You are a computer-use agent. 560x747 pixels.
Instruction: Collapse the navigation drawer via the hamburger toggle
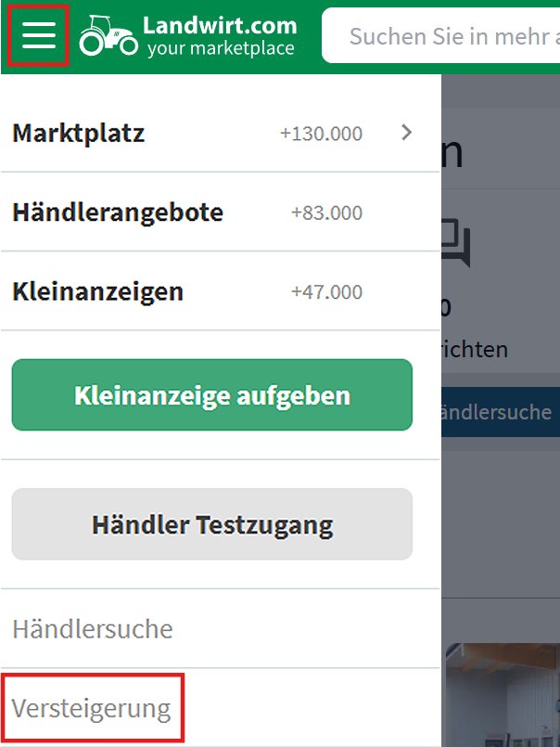tap(37, 34)
